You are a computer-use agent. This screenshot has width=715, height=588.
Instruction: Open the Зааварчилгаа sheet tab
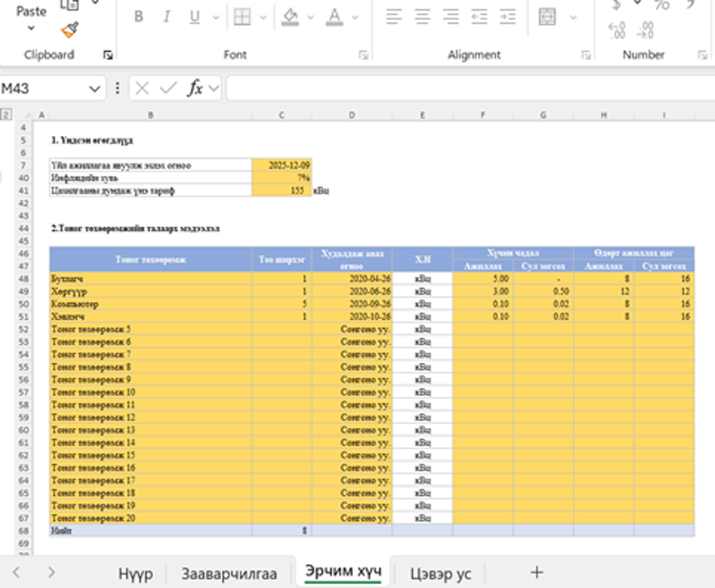tap(229, 574)
